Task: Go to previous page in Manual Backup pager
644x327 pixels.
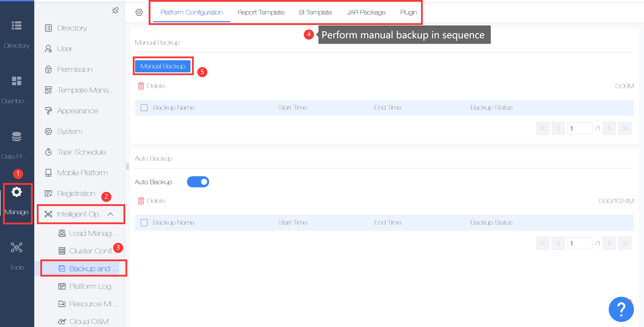Action: (x=558, y=128)
